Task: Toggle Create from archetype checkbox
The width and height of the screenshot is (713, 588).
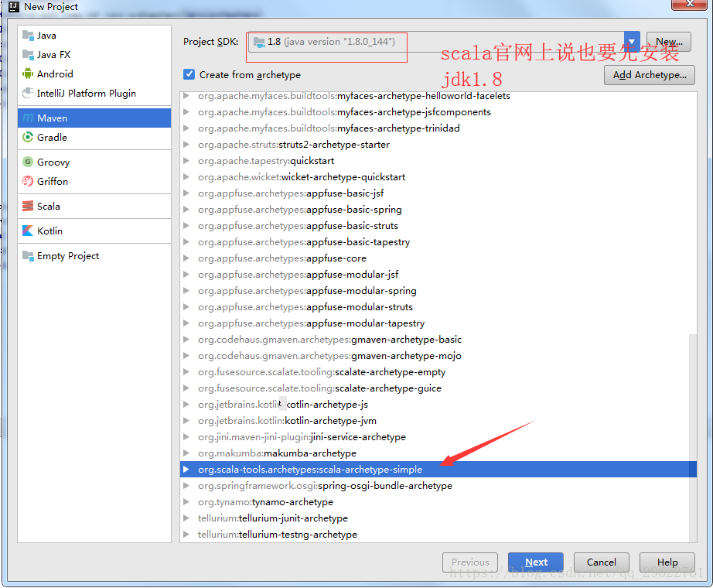Action: (189, 74)
